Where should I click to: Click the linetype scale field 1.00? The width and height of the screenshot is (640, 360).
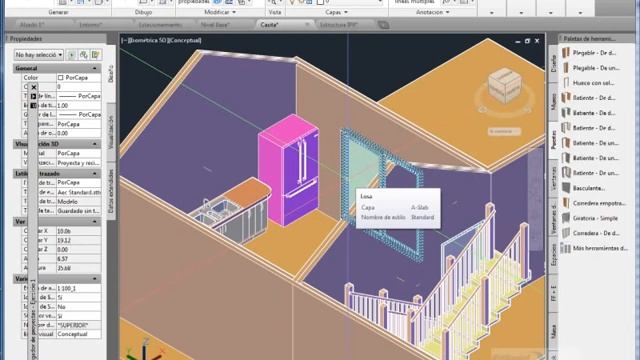78,105
